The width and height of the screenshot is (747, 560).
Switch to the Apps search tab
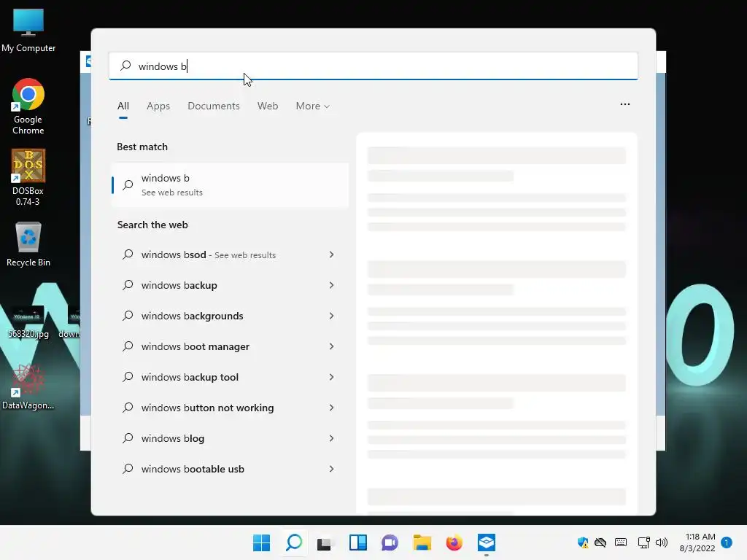158,106
